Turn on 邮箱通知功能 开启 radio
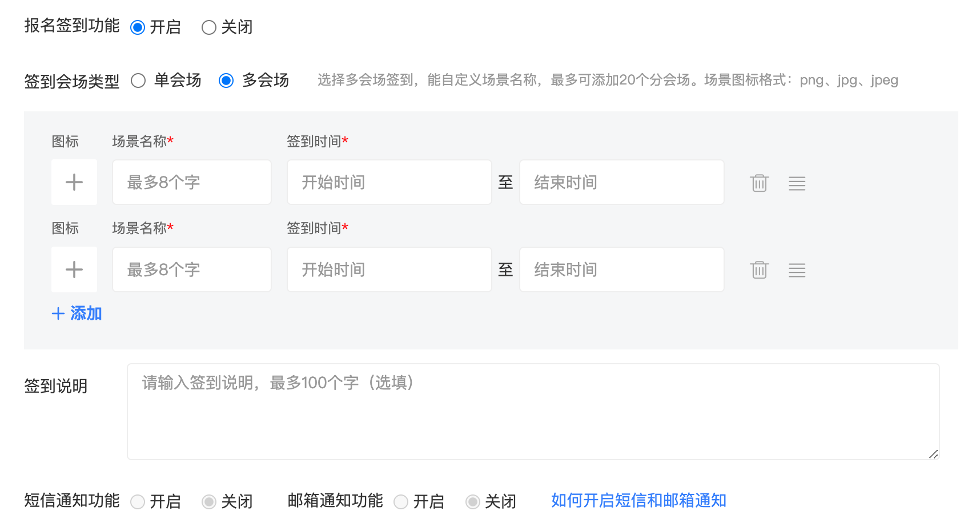Image resolution: width=980 pixels, height=531 pixels. coord(401,502)
